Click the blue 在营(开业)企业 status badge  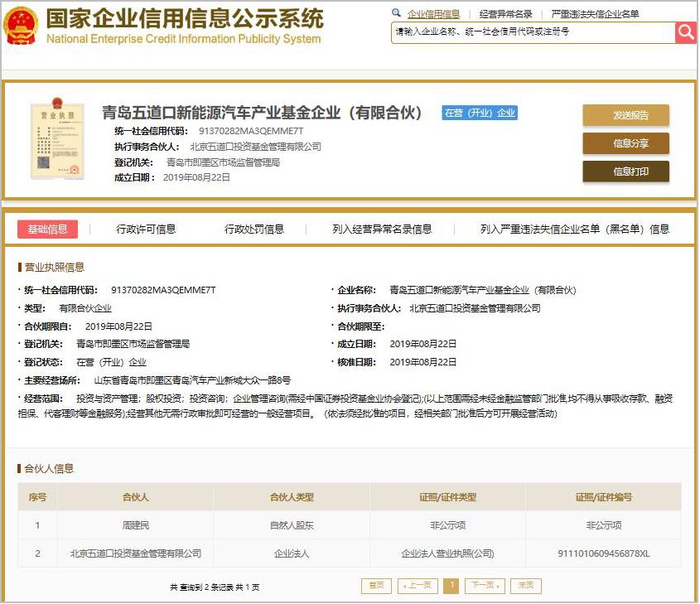pos(478,112)
